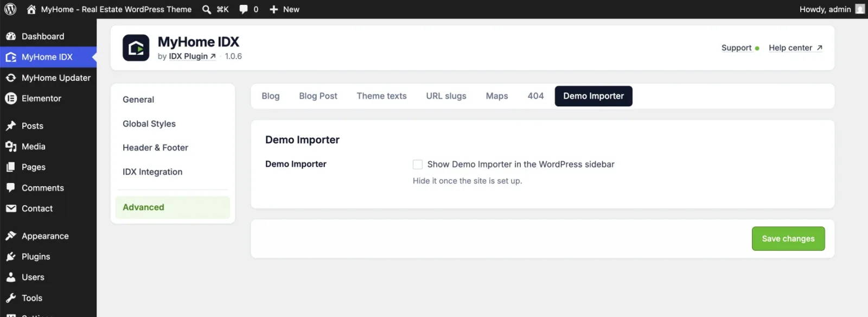The height and width of the screenshot is (317, 868).
Task: Open the Pages menu label
Action: (34, 167)
